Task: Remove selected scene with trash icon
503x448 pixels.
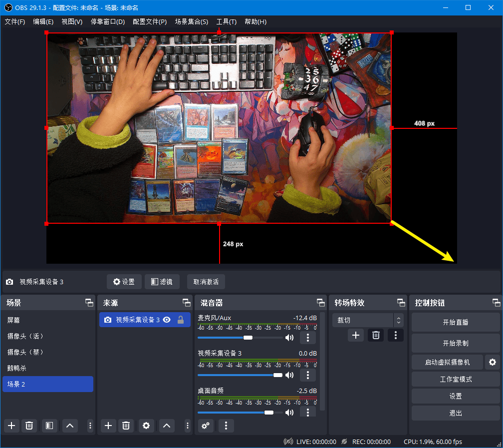Action: pyautogui.click(x=29, y=426)
